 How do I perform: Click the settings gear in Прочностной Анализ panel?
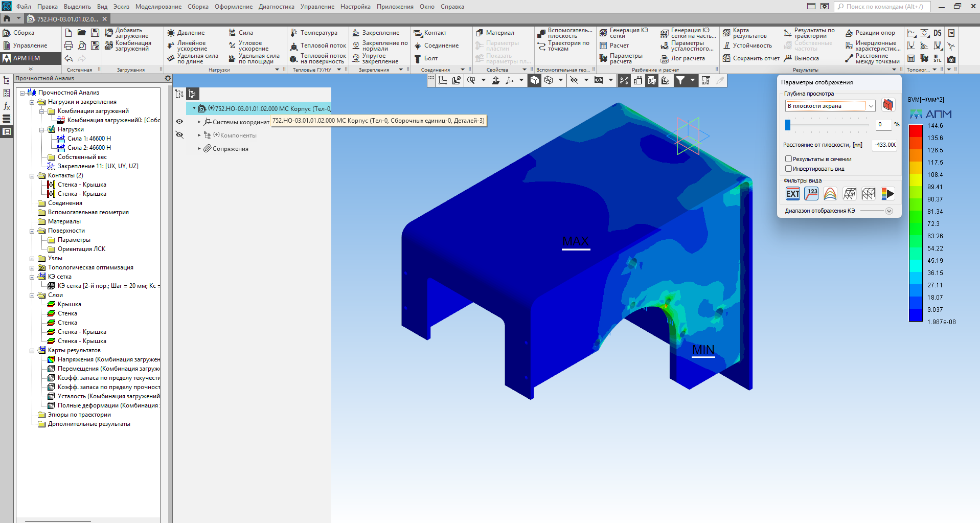click(168, 78)
